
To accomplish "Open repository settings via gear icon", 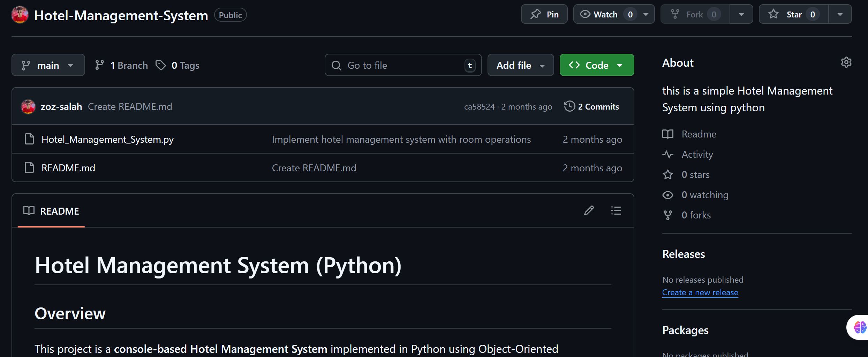I will click(x=846, y=62).
